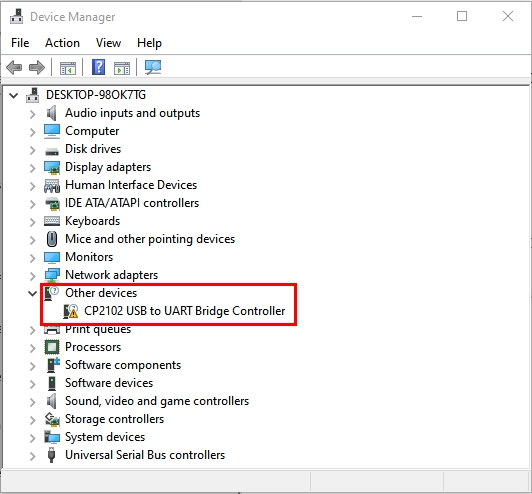This screenshot has width=532, height=494.
Task: Expand Sound, video and game controllers
Action: pos(33,401)
